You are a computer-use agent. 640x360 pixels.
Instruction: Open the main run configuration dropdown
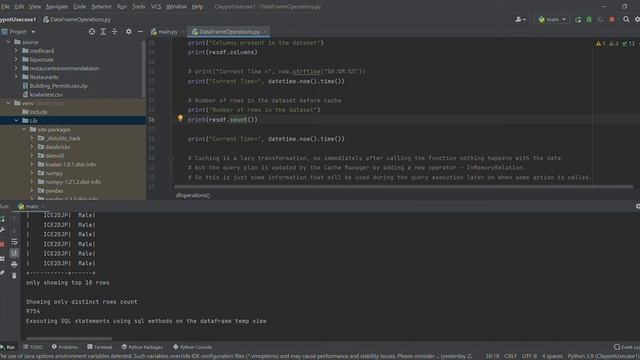(x=552, y=20)
